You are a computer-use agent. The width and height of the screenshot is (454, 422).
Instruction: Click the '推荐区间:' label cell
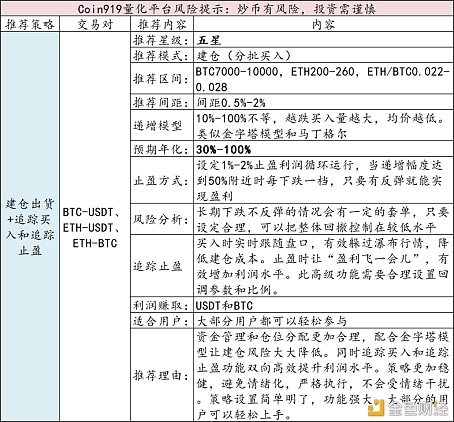point(162,79)
